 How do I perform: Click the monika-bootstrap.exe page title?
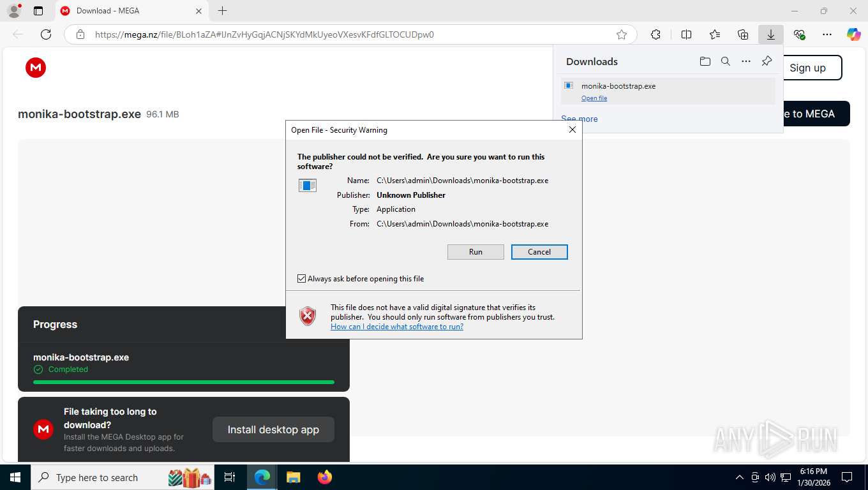79,114
